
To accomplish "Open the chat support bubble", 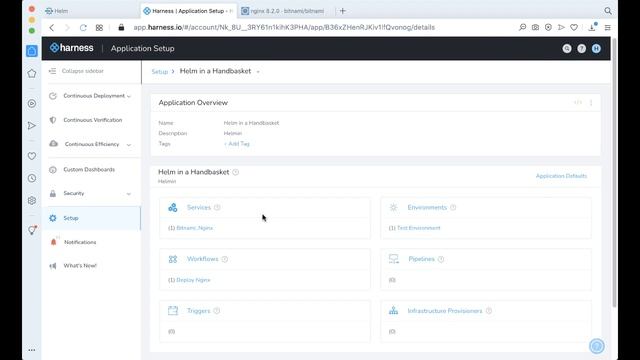I will [597, 346].
